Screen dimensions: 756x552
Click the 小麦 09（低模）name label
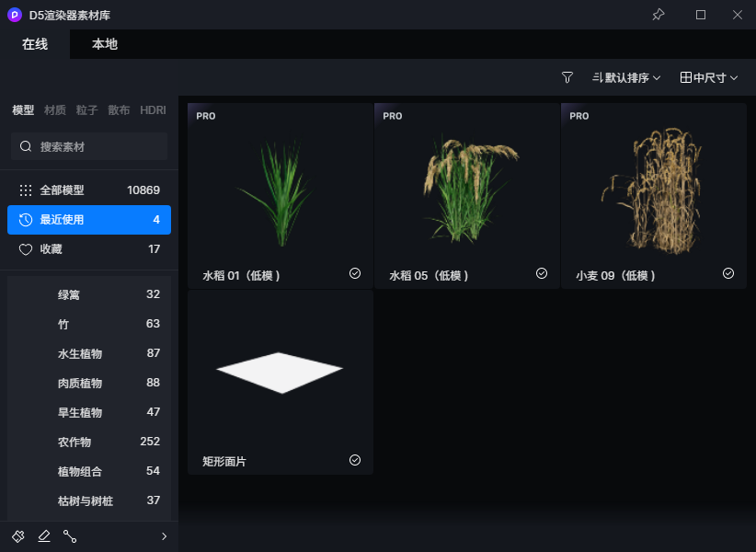click(x=615, y=276)
